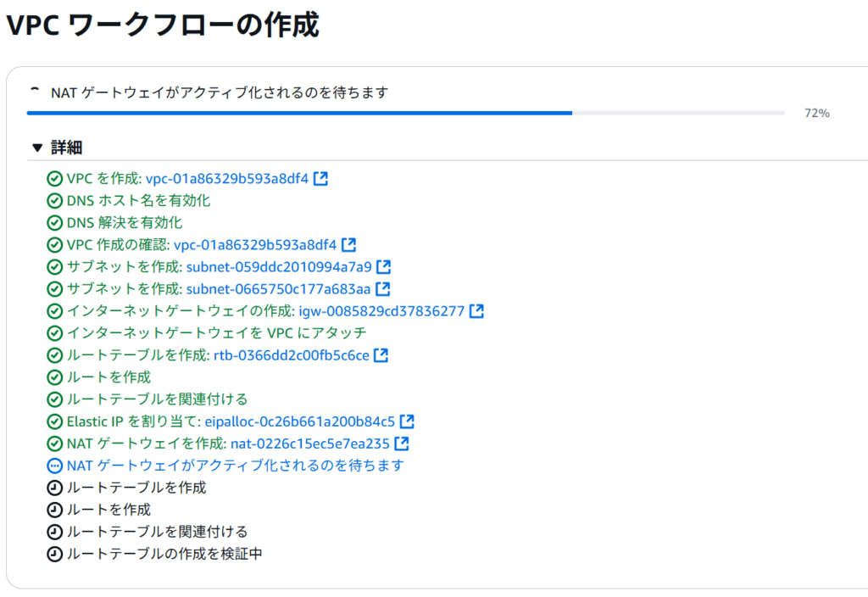The image size is (868, 597).
Task: Open external link icon for subnet-059ddc2010994a7a9
Action: (384, 267)
